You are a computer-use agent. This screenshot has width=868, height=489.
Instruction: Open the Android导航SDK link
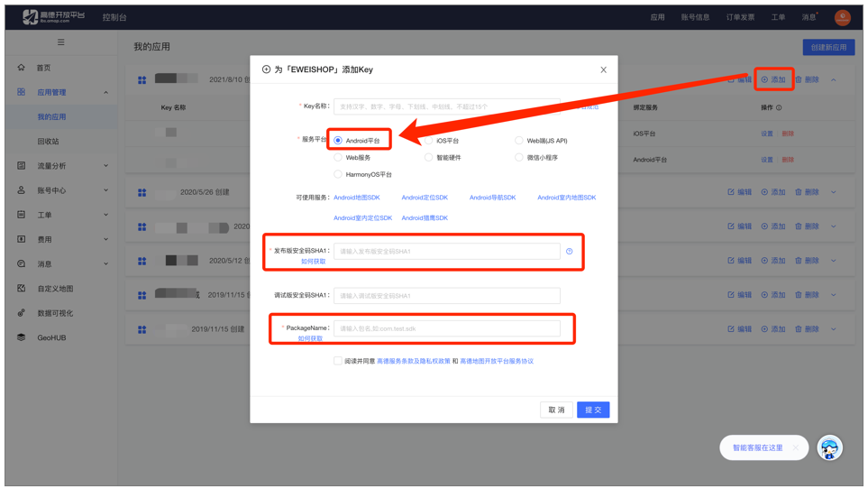point(493,198)
